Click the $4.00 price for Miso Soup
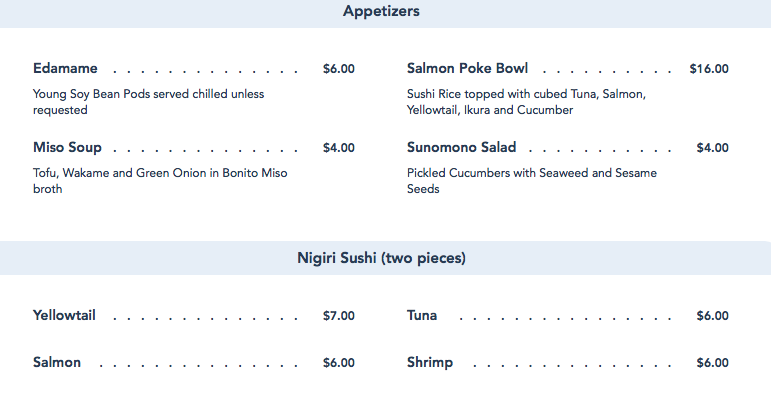This screenshot has height=418, width=771. click(338, 148)
